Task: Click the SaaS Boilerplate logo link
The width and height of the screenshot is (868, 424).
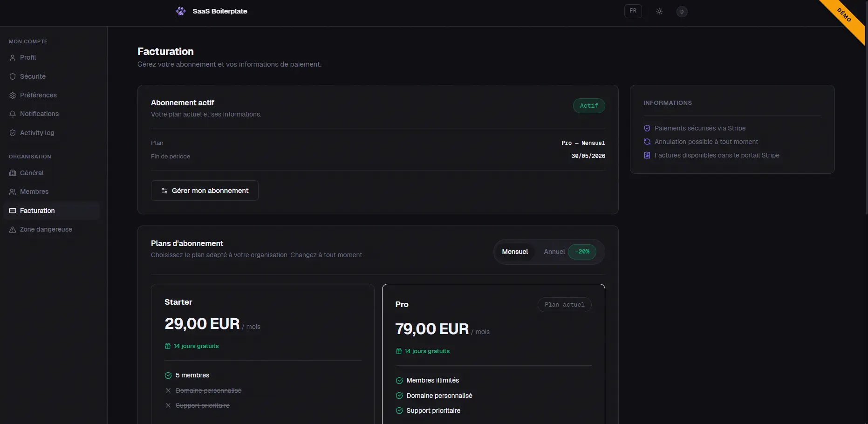Action: [212, 11]
